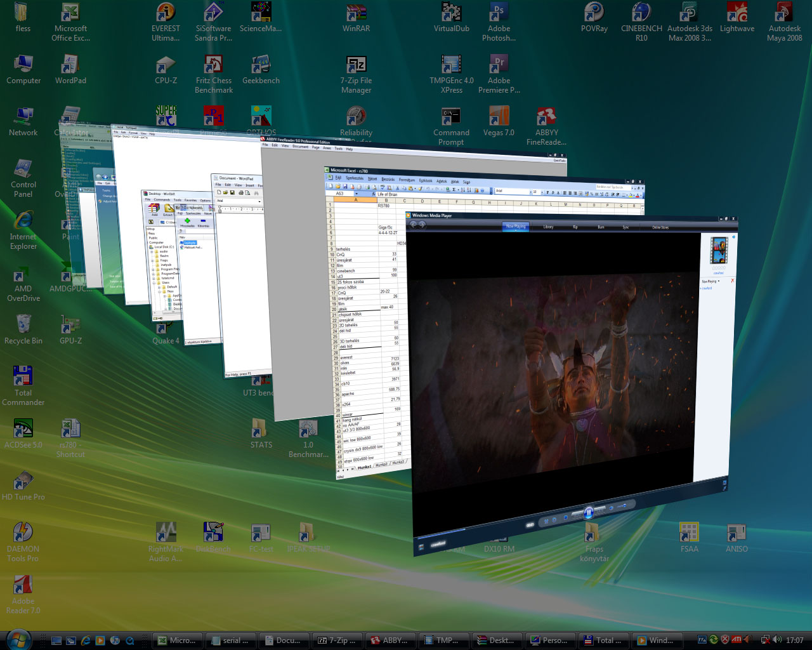Open the STATS folder on the desktop
Screen dimensions: 812x650
point(261,434)
